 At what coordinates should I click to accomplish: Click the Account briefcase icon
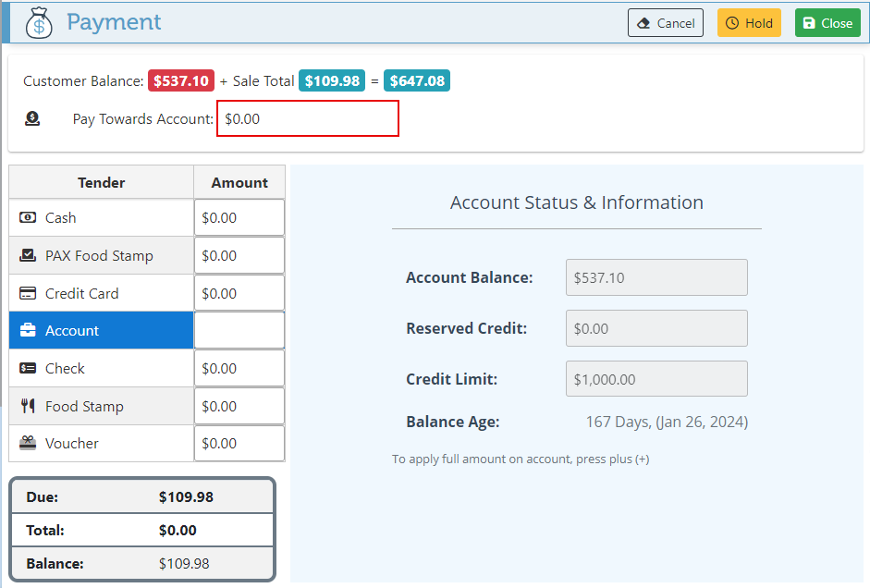pos(28,331)
